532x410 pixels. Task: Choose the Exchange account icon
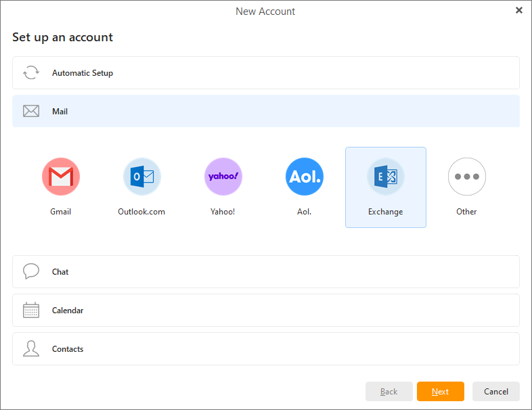386,177
